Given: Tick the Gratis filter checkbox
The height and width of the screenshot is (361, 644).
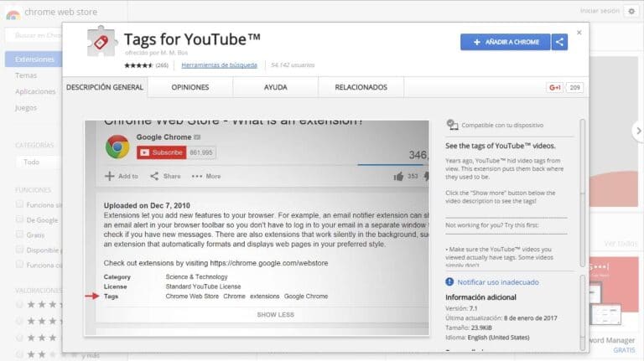Looking at the screenshot, I should (x=20, y=235).
